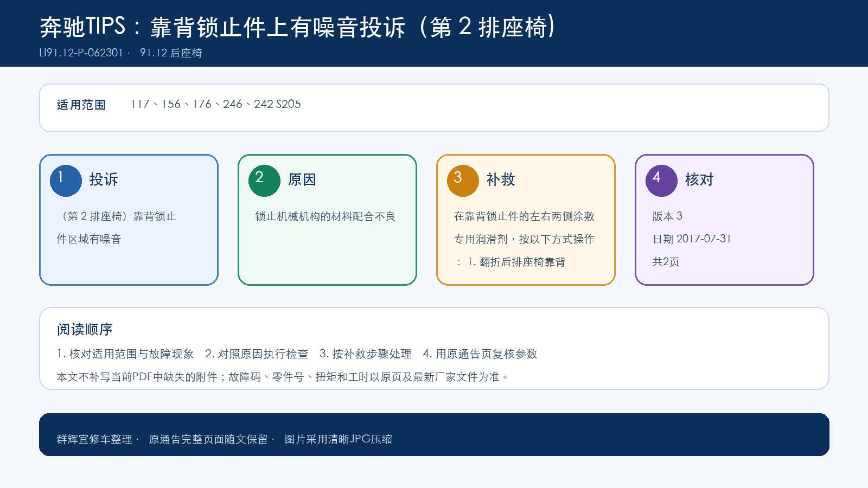
Task: Click footer text 图片采用清晰JPG压缩
Action: [339, 439]
